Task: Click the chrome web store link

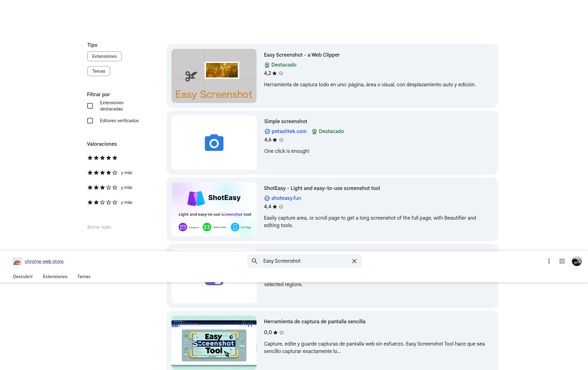Action: pos(44,261)
